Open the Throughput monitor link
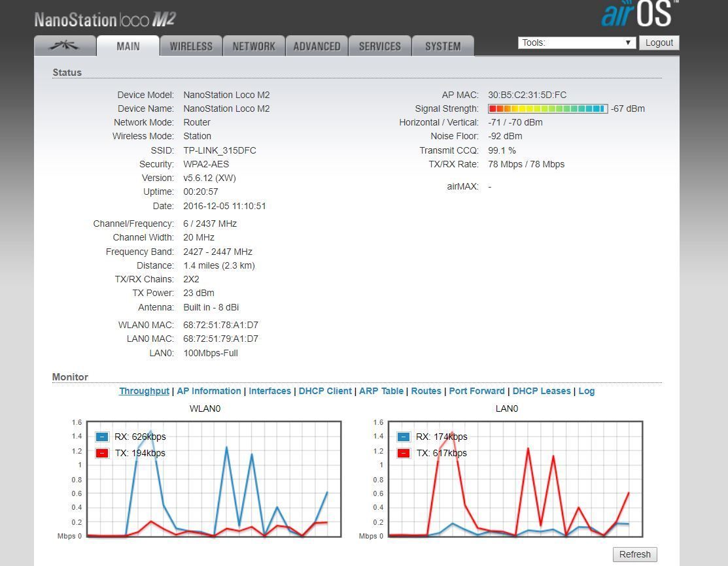This screenshot has height=566, width=728. 144,391
